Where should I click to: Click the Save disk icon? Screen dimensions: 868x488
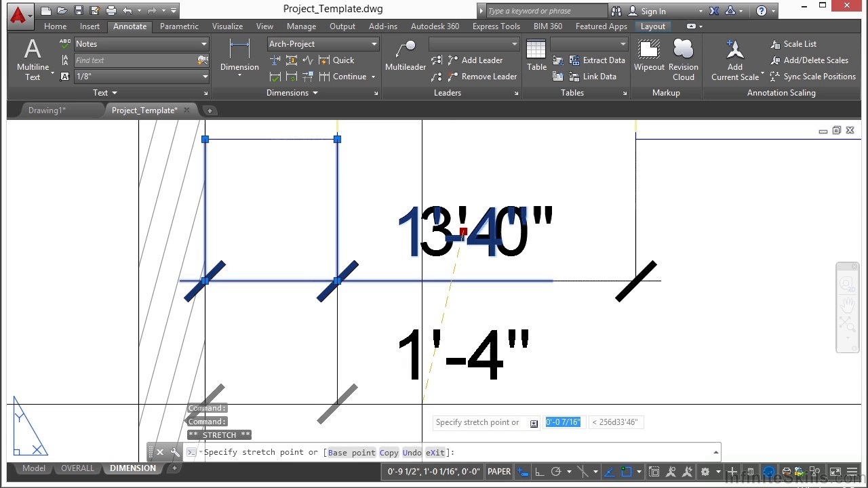pyautogui.click(x=79, y=11)
